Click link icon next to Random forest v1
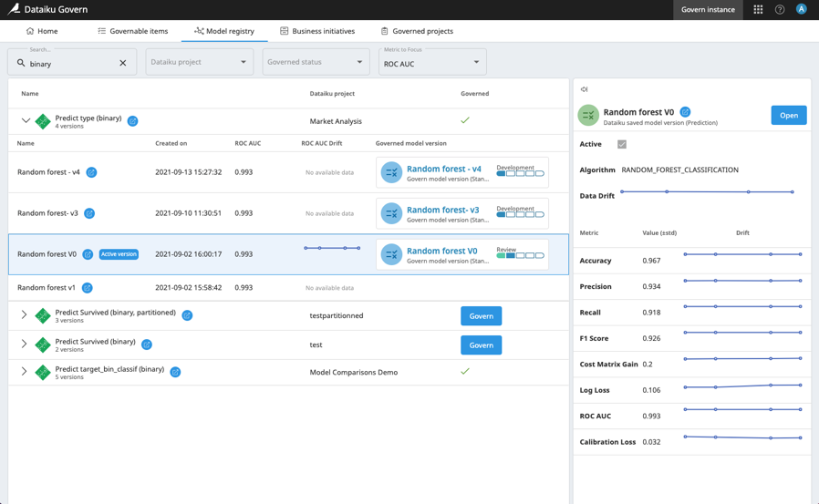Viewport: 819px width, 504px height. tap(88, 288)
